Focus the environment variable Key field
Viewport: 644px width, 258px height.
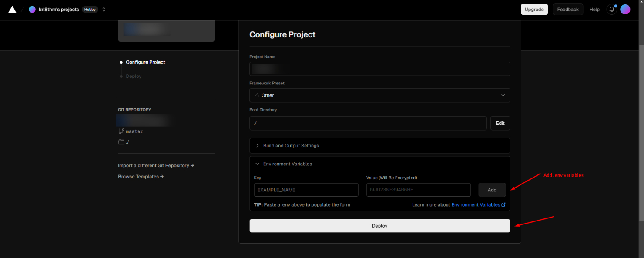tap(306, 190)
